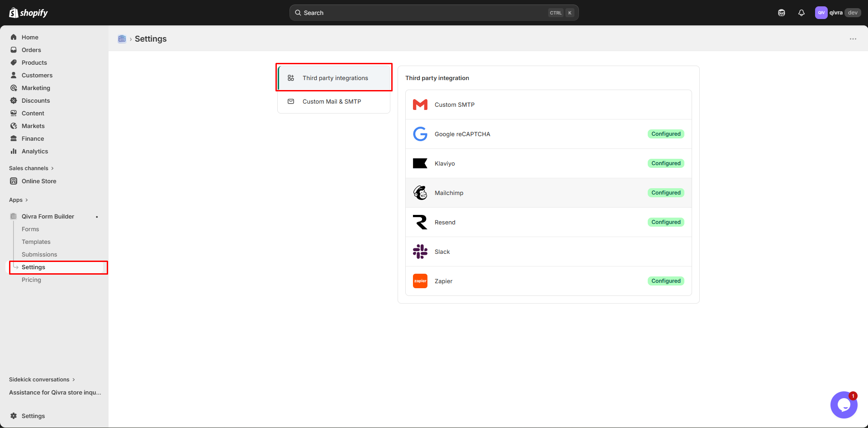868x428 pixels.
Task: Select Custom Mail & SMTP tab
Action: click(x=334, y=101)
